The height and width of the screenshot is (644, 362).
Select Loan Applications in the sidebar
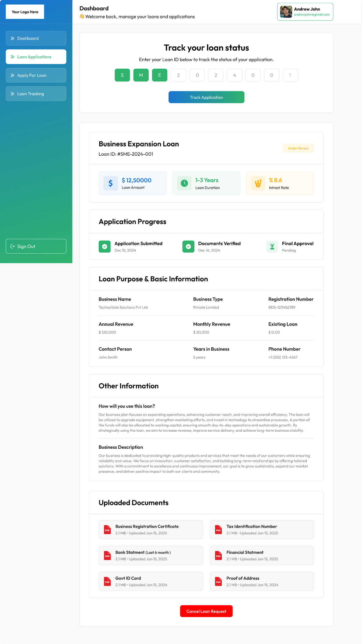click(x=36, y=57)
